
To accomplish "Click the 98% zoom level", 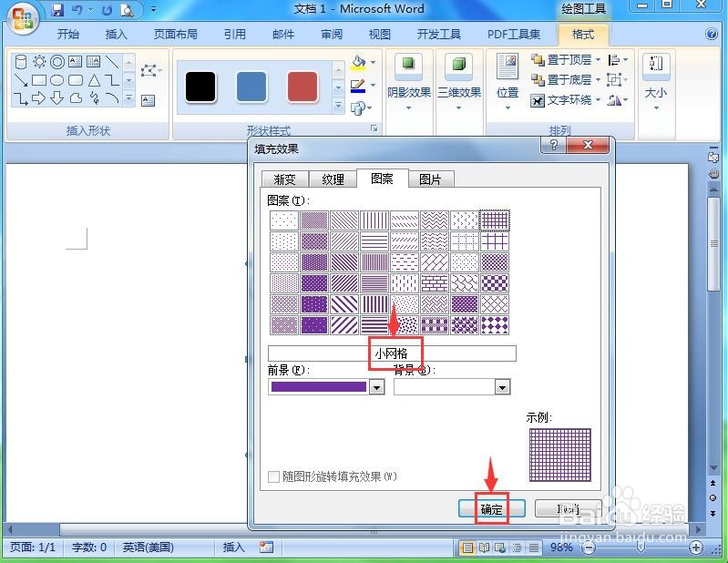I will tap(561, 548).
